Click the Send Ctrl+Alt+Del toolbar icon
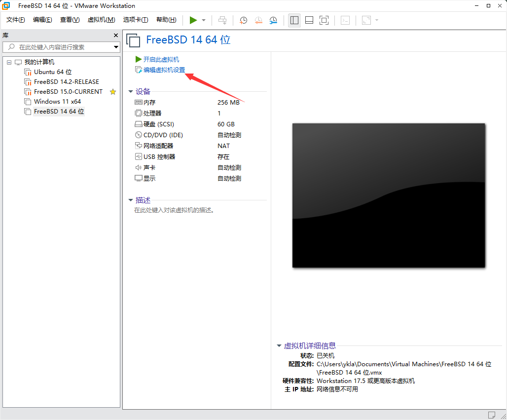This screenshot has height=420, width=507. click(222, 20)
